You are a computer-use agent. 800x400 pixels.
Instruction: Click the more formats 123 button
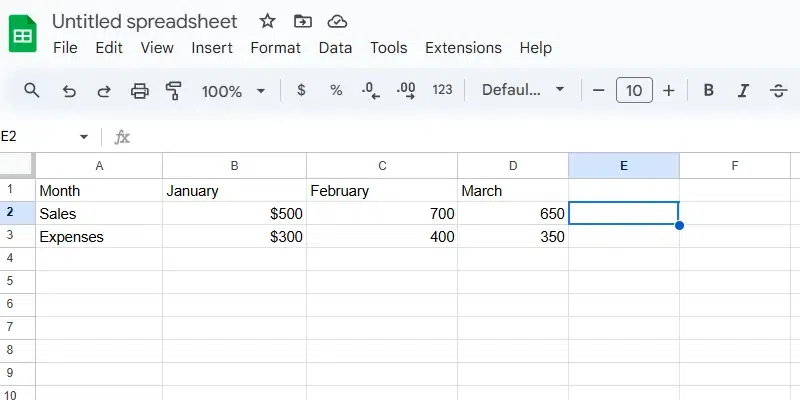coord(442,91)
